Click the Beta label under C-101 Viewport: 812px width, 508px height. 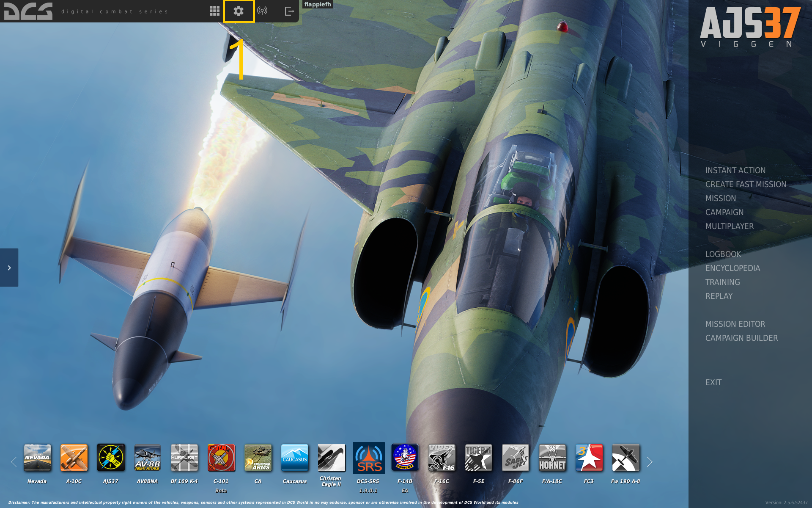point(221,491)
